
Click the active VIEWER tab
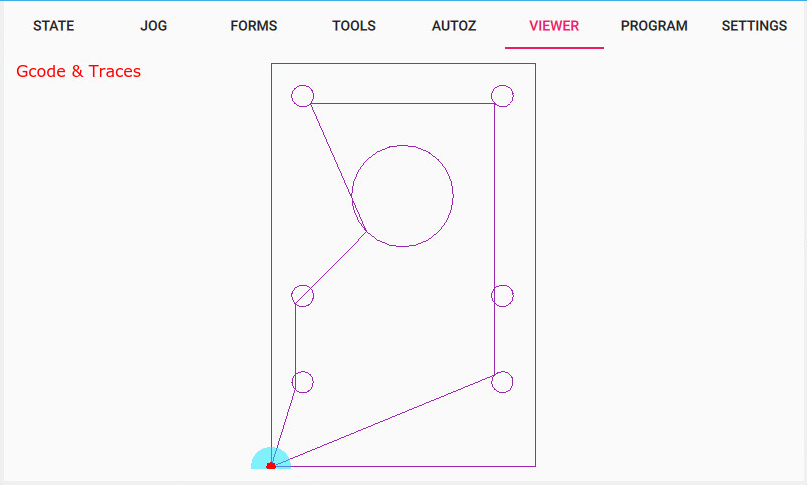(x=554, y=26)
